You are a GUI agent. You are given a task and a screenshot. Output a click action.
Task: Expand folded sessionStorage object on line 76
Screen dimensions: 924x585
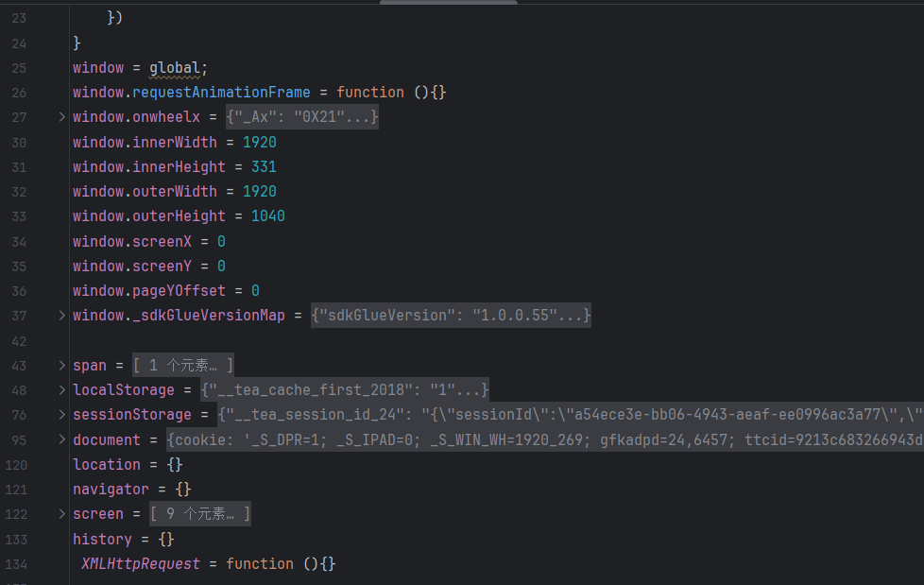coord(61,415)
